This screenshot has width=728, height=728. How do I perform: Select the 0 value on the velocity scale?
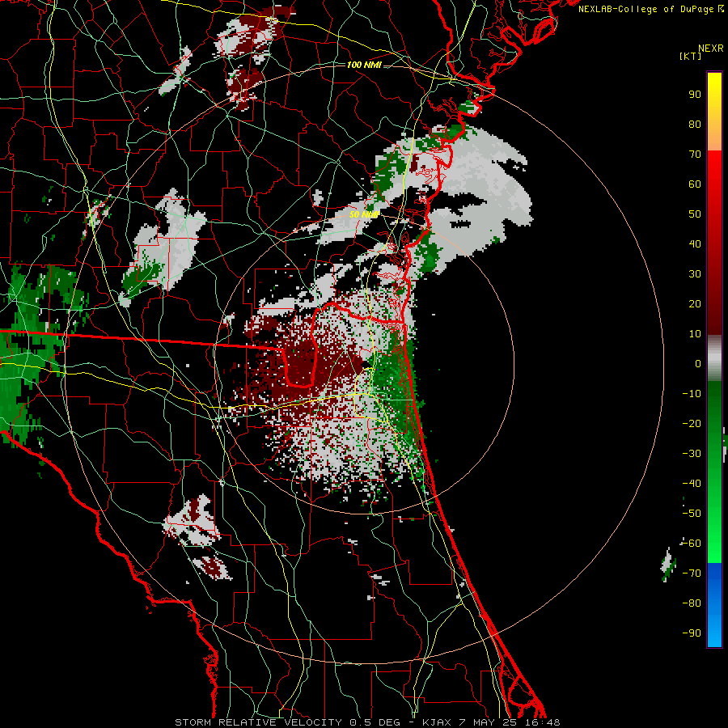point(698,364)
